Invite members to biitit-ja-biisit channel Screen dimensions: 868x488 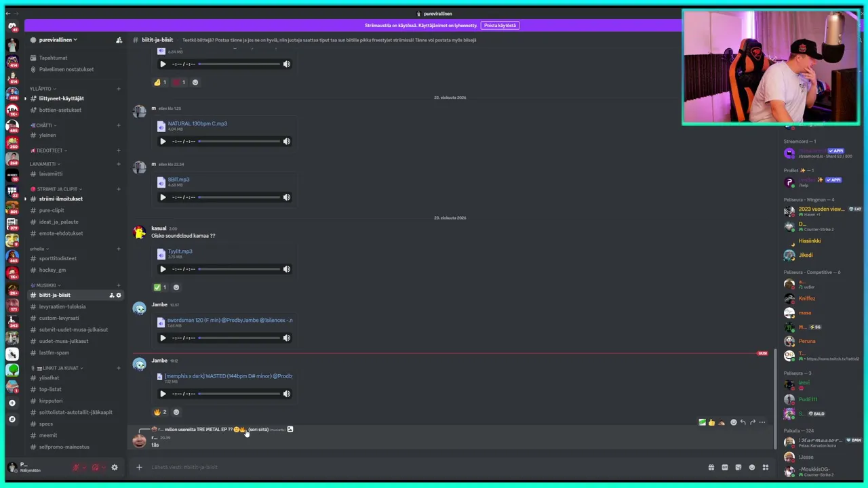(112, 296)
